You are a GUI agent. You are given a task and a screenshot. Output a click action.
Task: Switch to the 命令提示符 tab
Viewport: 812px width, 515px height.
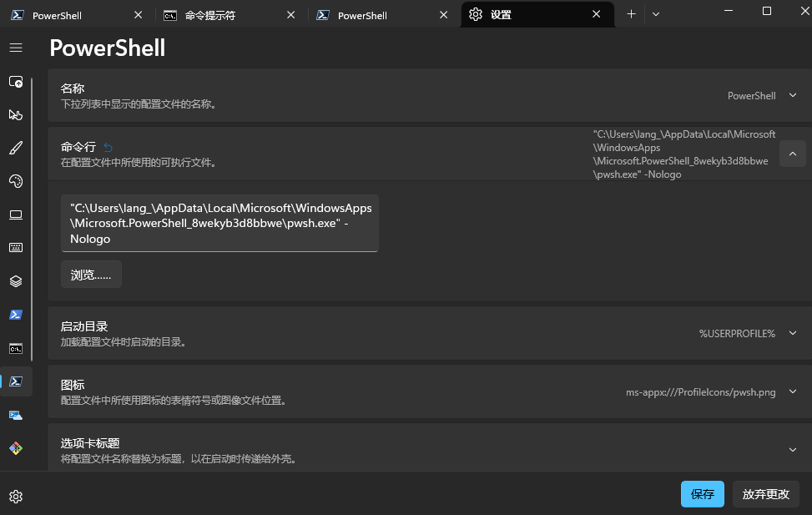(229, 15)
